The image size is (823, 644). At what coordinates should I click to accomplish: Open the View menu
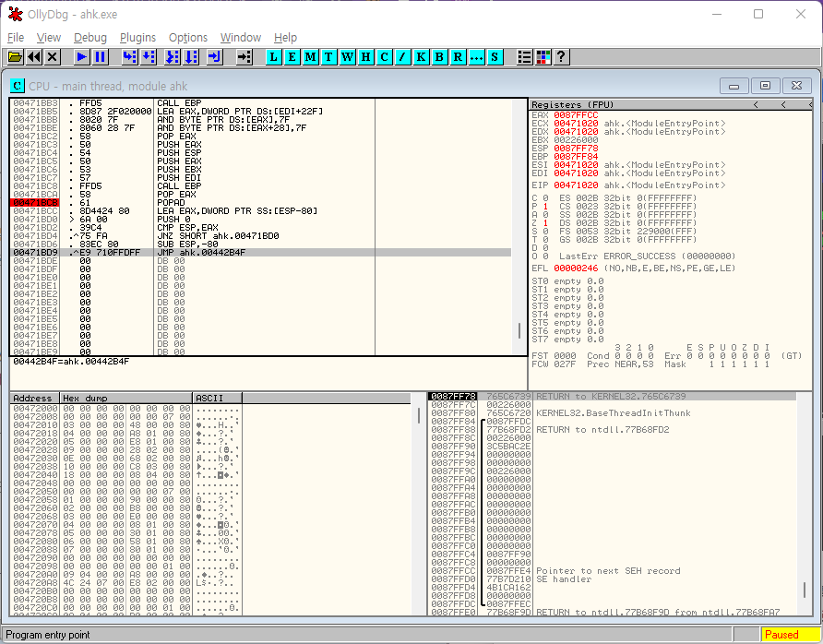tap(49, 38)
